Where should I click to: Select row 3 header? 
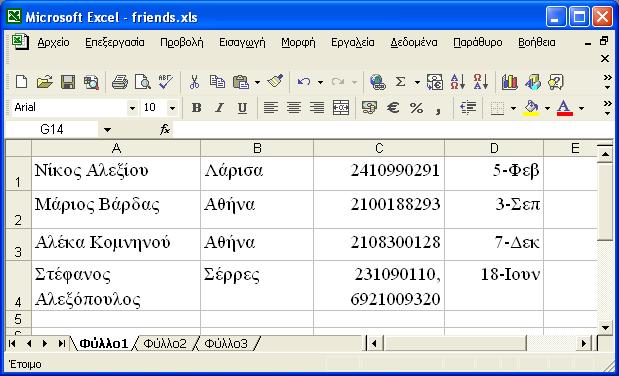click(18, 244)
